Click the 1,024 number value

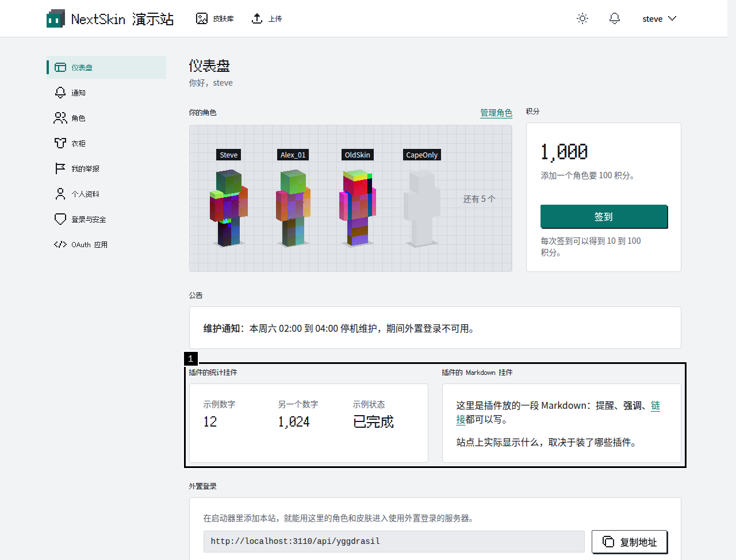click(x=294, y=421)
